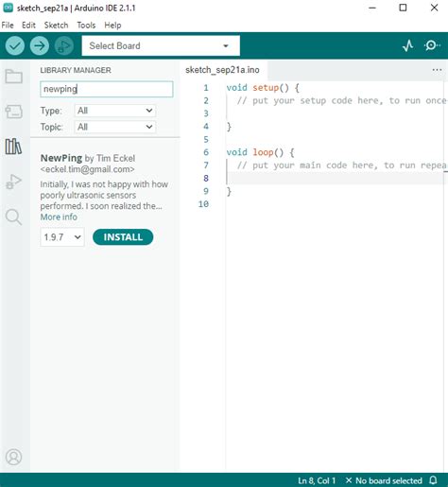Open the Edit menu

pos(28,26)
